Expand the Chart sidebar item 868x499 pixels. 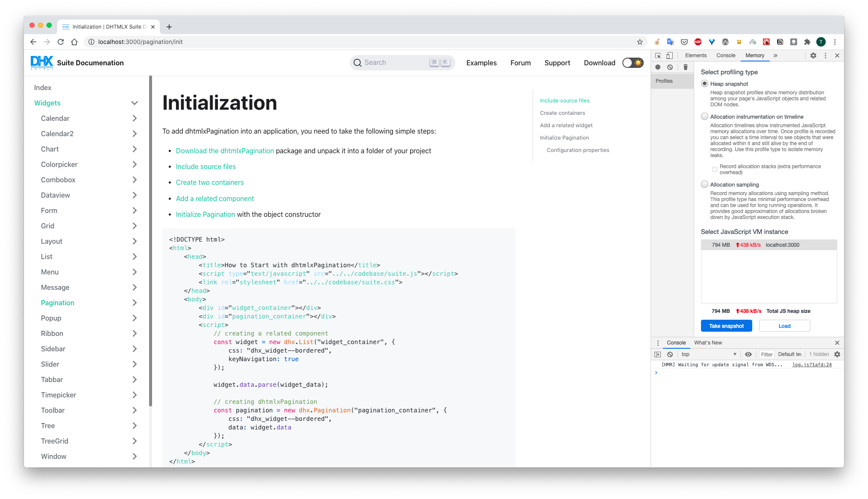tap(135, 149)
